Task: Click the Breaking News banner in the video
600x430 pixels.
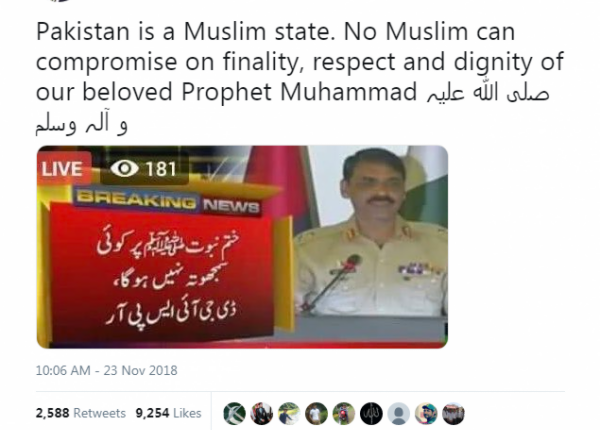Action: 168,201
